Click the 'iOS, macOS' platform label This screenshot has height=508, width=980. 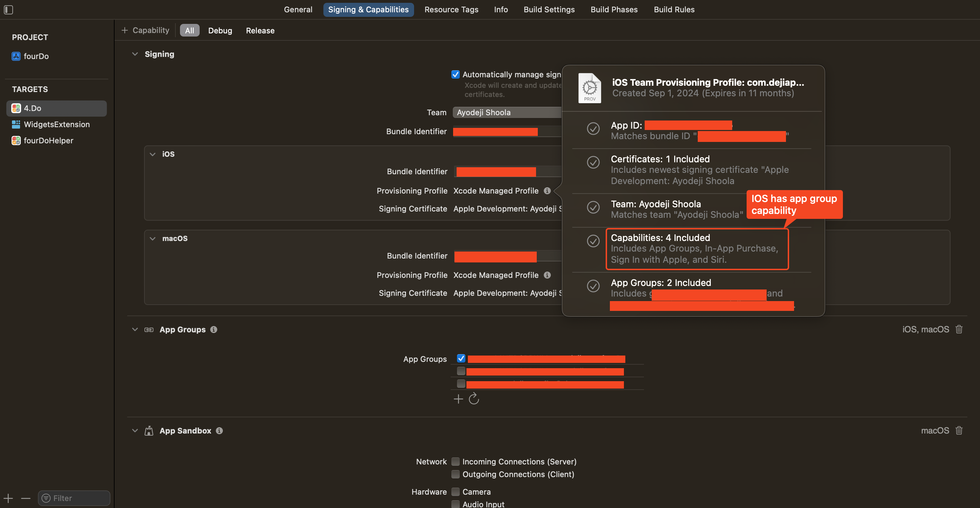point(926,329)
